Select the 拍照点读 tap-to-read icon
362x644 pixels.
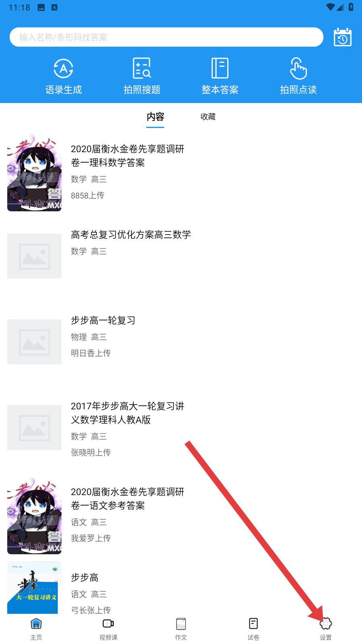pos(298,76)
